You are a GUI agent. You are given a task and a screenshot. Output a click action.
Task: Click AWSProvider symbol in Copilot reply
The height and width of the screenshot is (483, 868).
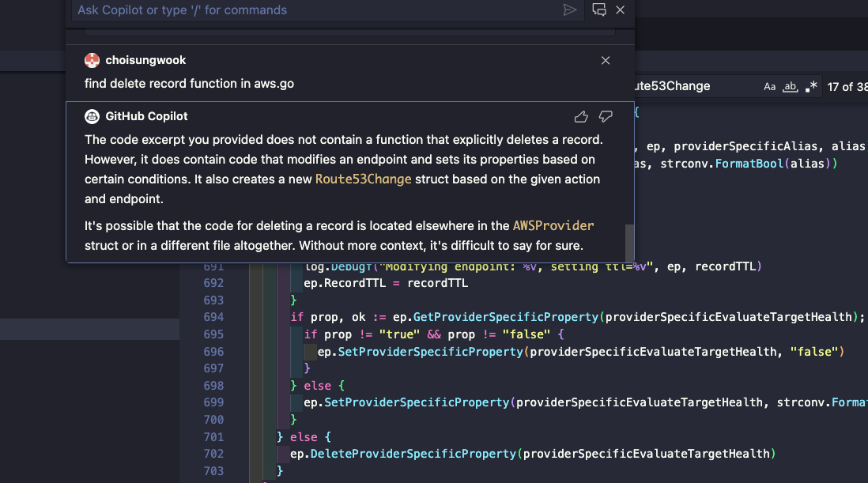(553, 226)
